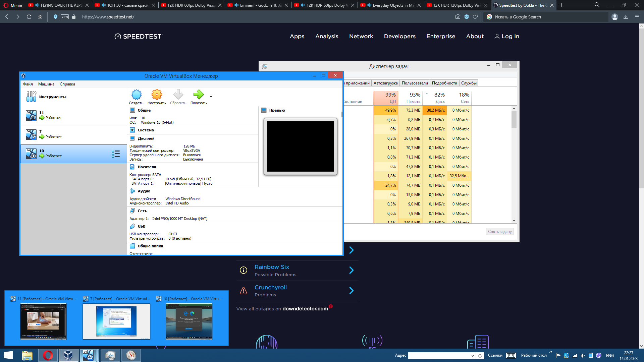The width and height of the screenshot is (644, 362).
Task: Open Rainbow Six possible problems entry
Action: (297, 270)
